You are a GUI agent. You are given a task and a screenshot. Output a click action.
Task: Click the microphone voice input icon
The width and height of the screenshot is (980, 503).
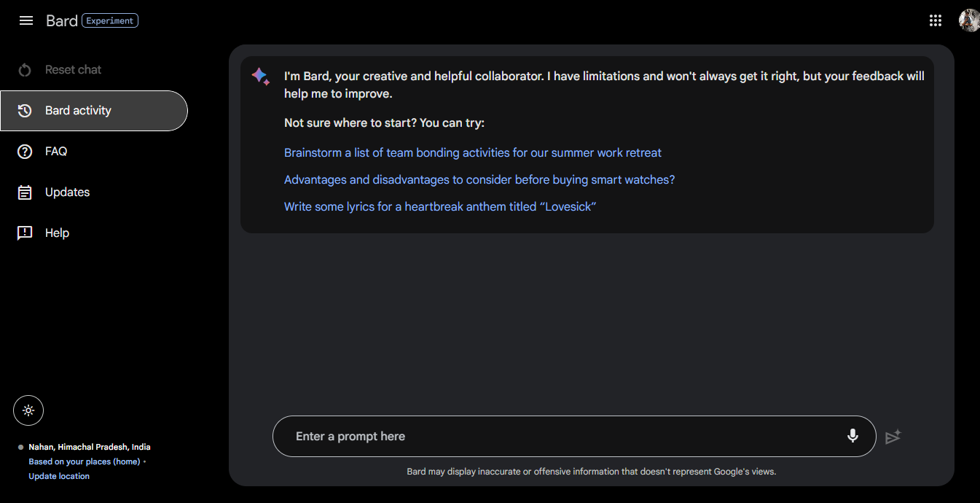852,436
